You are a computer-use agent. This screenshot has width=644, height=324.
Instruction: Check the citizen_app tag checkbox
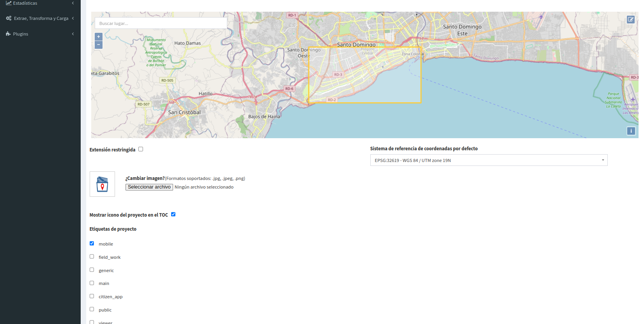pos(92,296)
